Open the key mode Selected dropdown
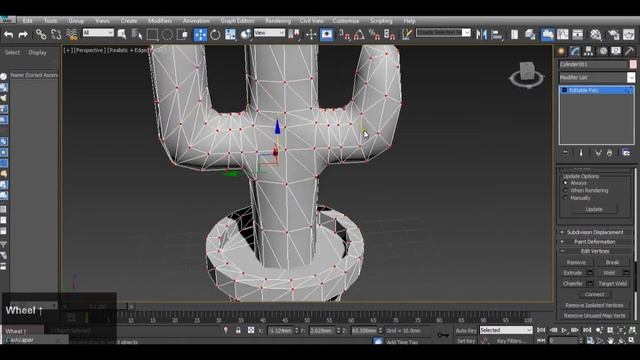The image size is (640, 360). 506,330
